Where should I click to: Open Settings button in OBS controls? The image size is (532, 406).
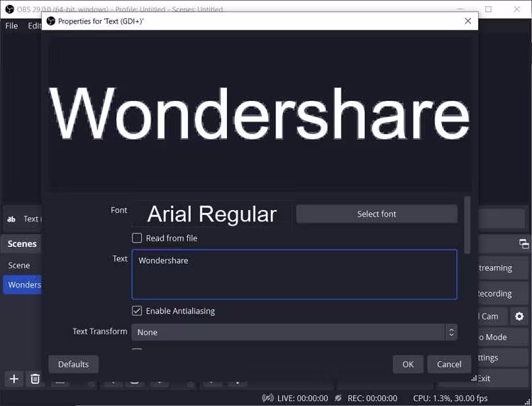(504, 358)
